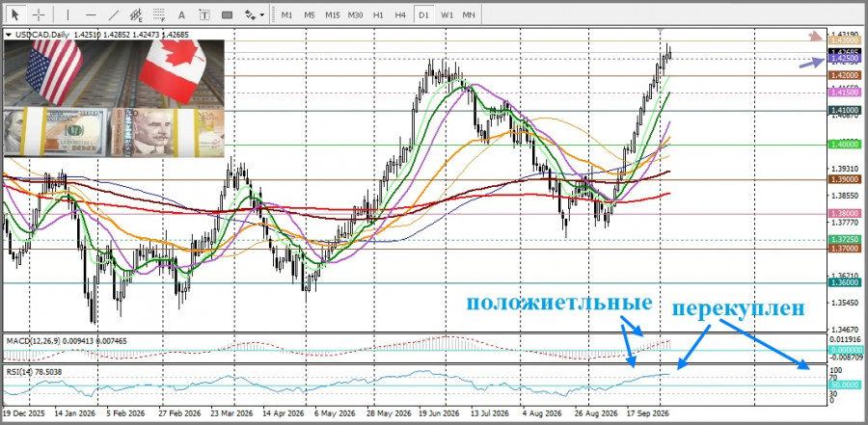Image resolution: width=868 pixels, height=425 pixels.
Task: Click the 17 Sep 2026 date label
Action: coord(648,413)
